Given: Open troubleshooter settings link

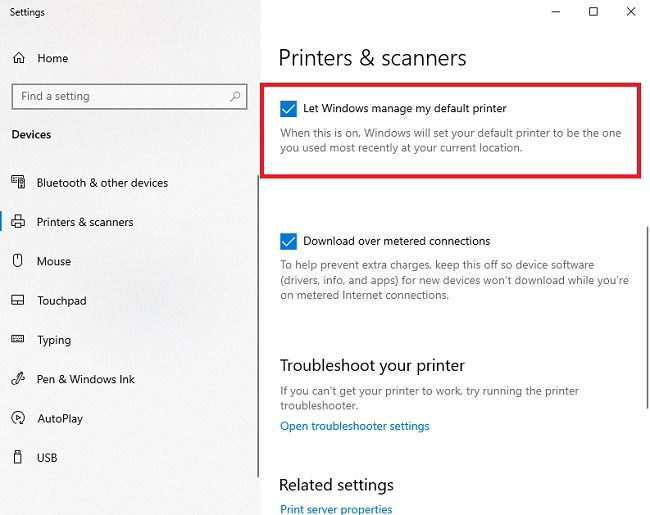Looking at the screenshot, I should 354,426.
